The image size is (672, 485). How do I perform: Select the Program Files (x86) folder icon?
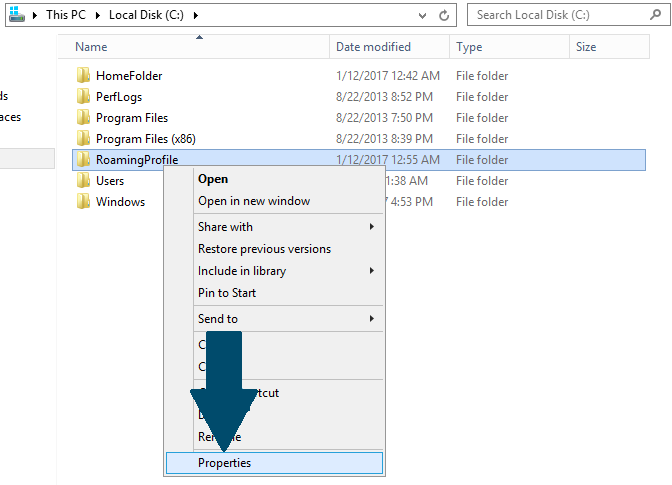point(83,139)
